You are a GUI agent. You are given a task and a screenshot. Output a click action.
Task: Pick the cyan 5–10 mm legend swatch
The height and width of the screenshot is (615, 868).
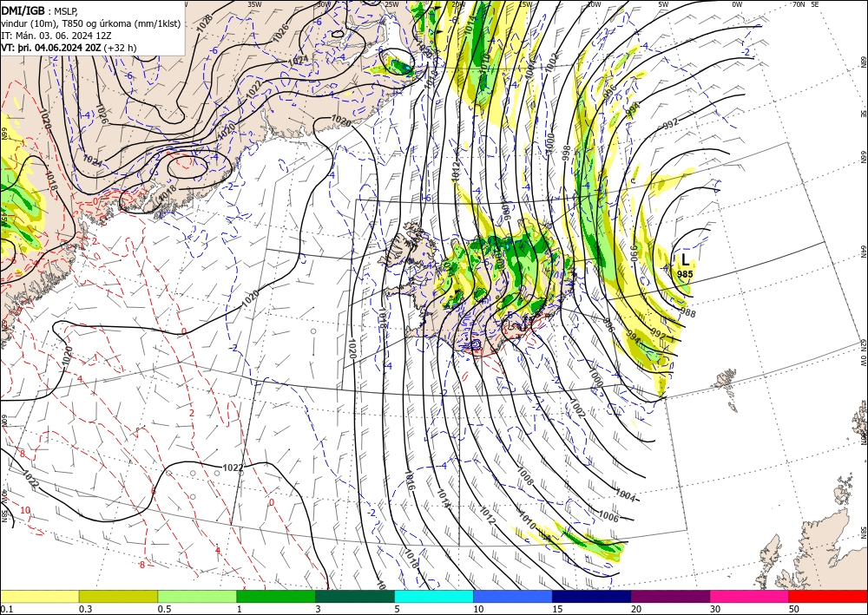click(434, 596)
